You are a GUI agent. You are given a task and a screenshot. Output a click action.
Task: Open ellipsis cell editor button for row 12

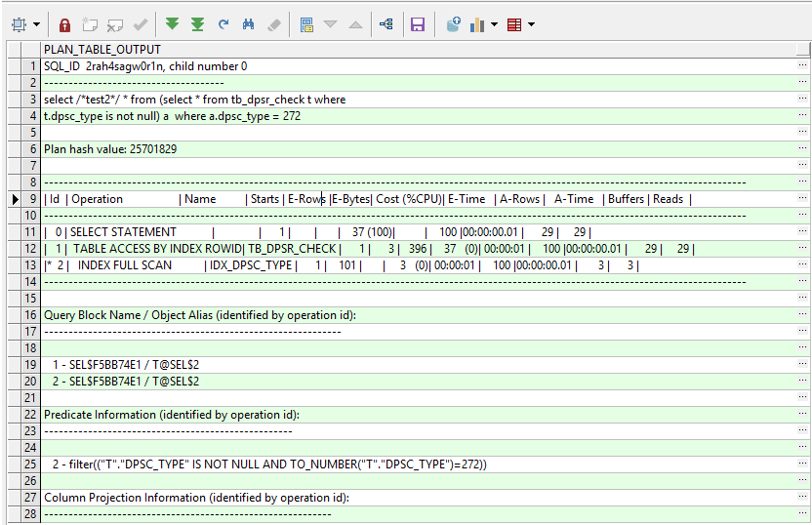[x=802, y=249]
